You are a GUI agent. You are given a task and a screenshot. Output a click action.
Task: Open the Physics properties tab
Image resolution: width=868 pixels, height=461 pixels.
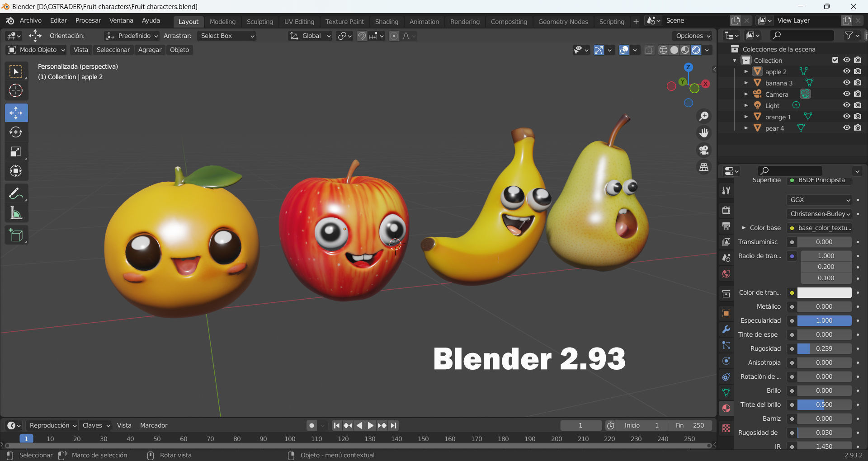coord(726,361)
